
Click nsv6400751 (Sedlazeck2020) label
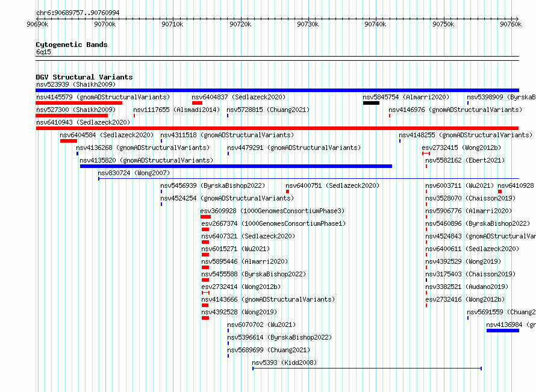coord(332,185)
